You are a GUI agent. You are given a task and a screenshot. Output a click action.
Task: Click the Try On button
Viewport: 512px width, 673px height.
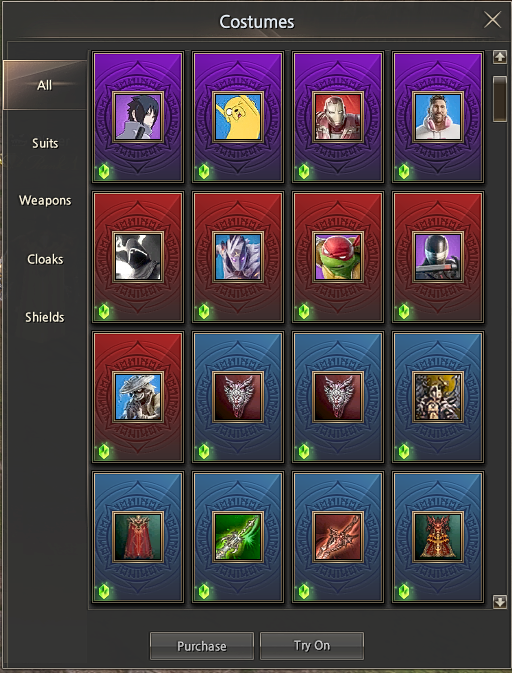click(x=312, y=646)
